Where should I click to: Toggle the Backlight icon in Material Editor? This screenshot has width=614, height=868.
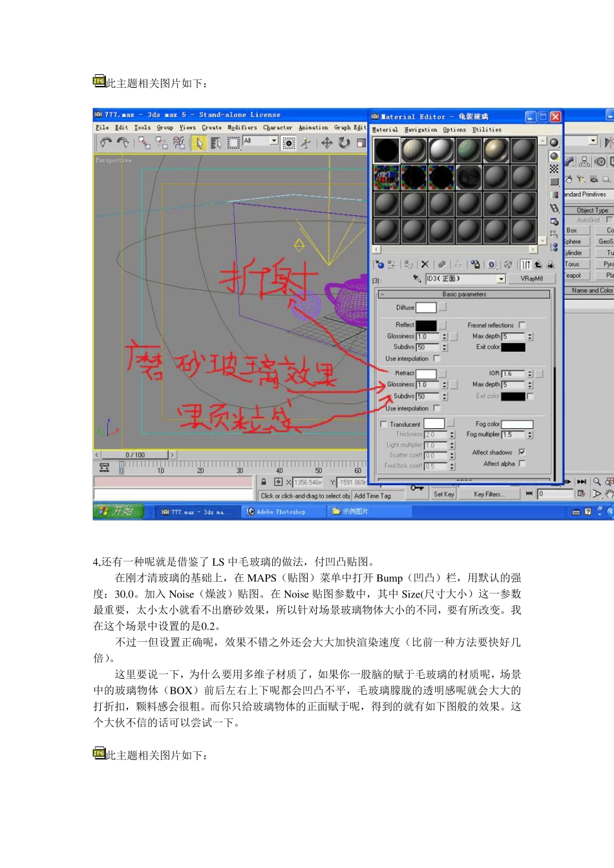click(554, 156)
